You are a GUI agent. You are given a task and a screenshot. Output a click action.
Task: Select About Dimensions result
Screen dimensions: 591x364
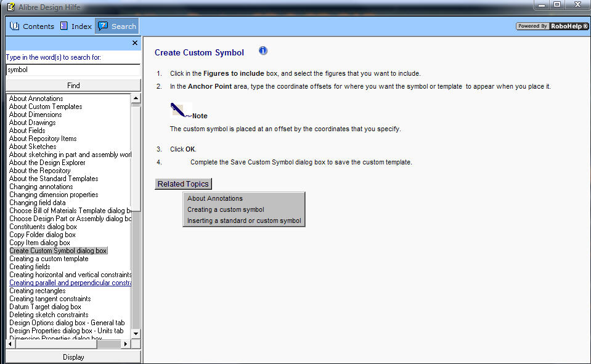pos(35,115)
